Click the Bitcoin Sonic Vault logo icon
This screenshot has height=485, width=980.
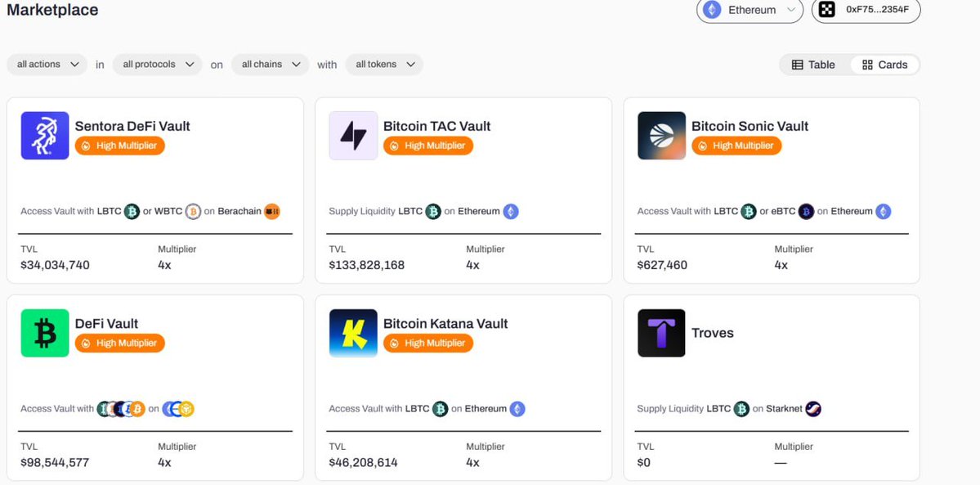tap(661, 136)
